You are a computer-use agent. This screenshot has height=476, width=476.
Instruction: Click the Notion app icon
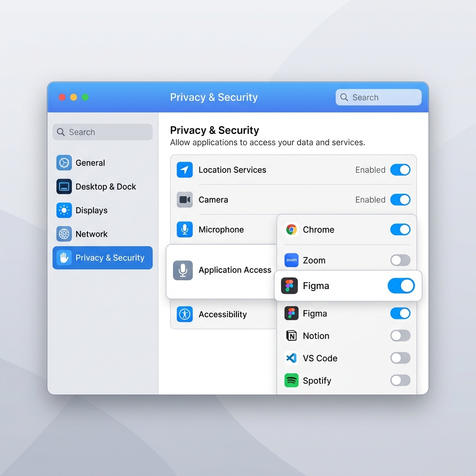coord(291,336)
